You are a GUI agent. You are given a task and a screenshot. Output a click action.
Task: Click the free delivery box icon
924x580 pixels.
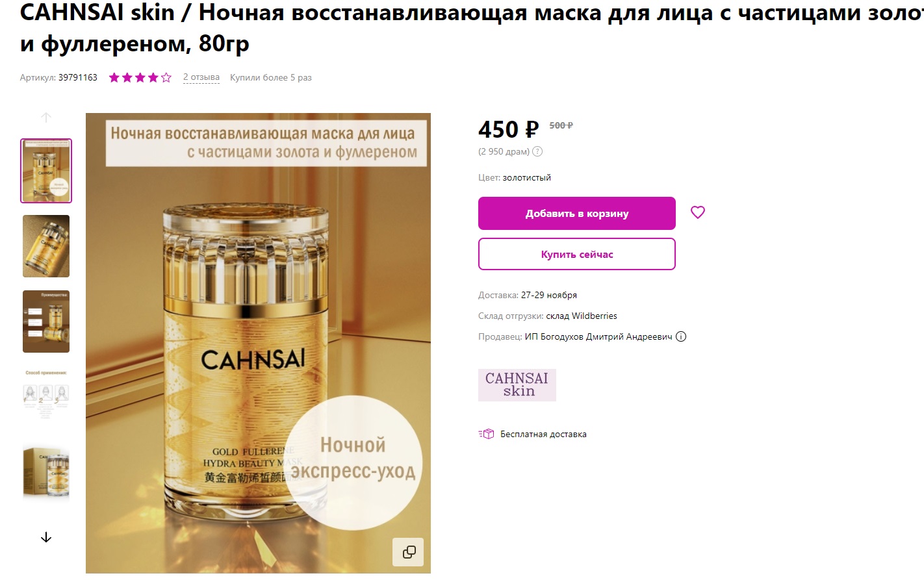pyautogui.click(x=486, y=434)
